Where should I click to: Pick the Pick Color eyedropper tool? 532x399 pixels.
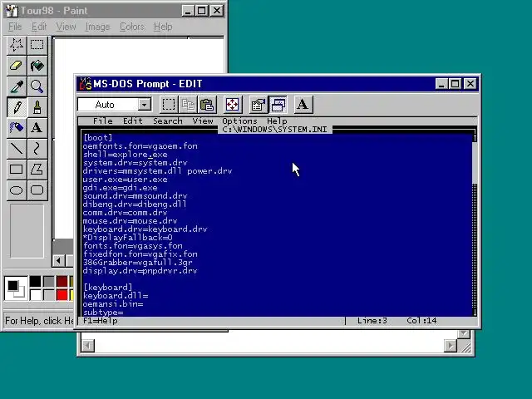coord(17,86)
